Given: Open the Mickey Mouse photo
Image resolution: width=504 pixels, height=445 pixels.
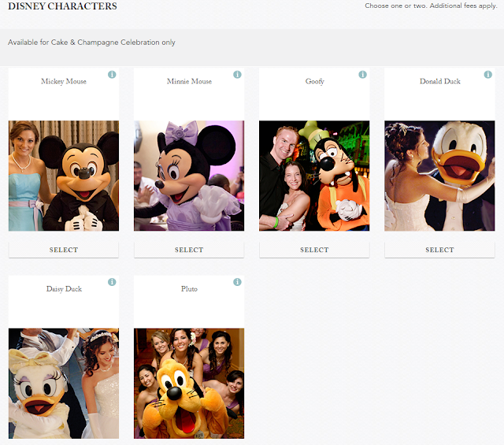Looking at the screenshot, I should click(x=64, y=176).
